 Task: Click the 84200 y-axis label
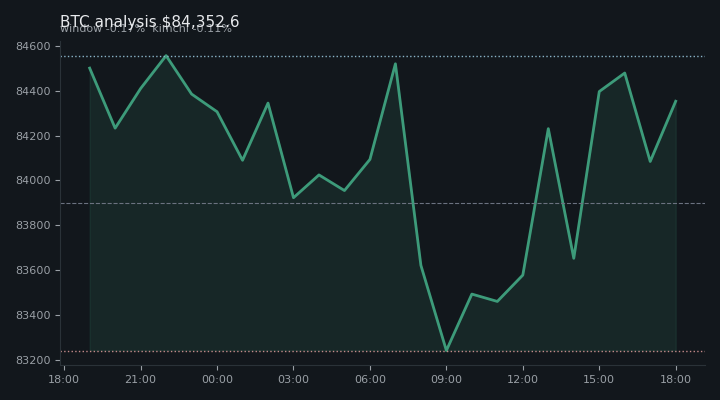point(33,136)
